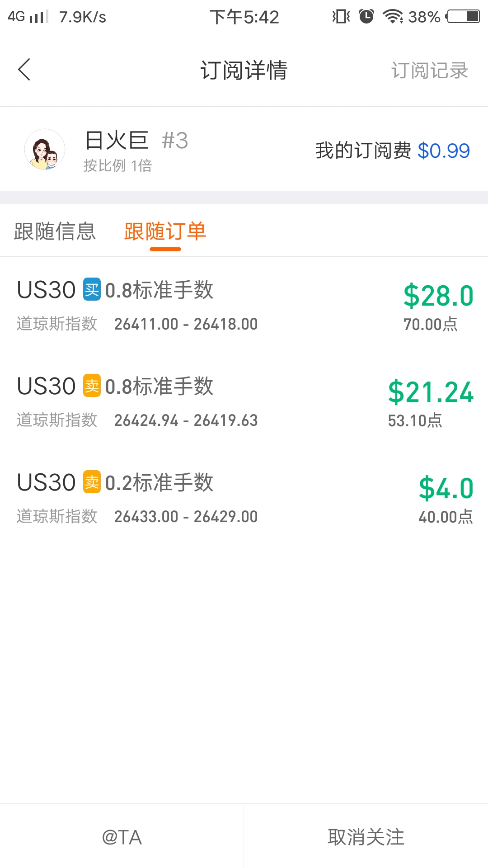The width and height of the screenshot is (488, 868).
Task: Tap the alarm clock status icon
Action: click(366, 17)
